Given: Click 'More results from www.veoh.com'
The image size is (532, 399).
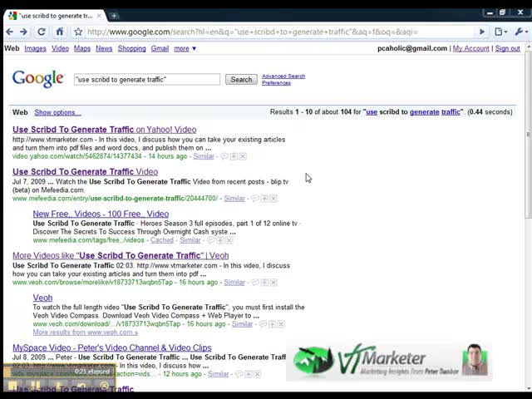Looking at the screenshot, I should coord(86,332).
